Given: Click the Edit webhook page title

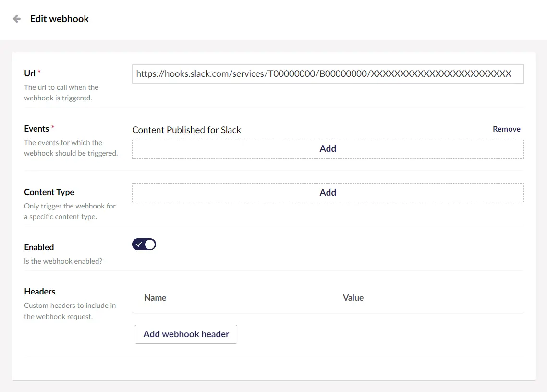Looking at the screenshot, I should coord(60,19).
